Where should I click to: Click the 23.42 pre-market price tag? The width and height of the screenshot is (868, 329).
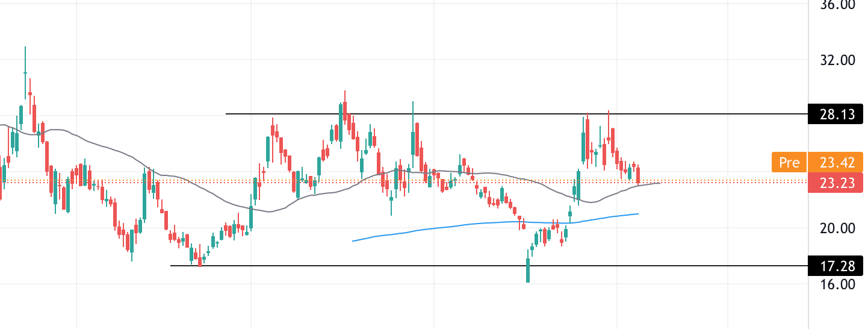pyautogui.click(x=835, y=162)
